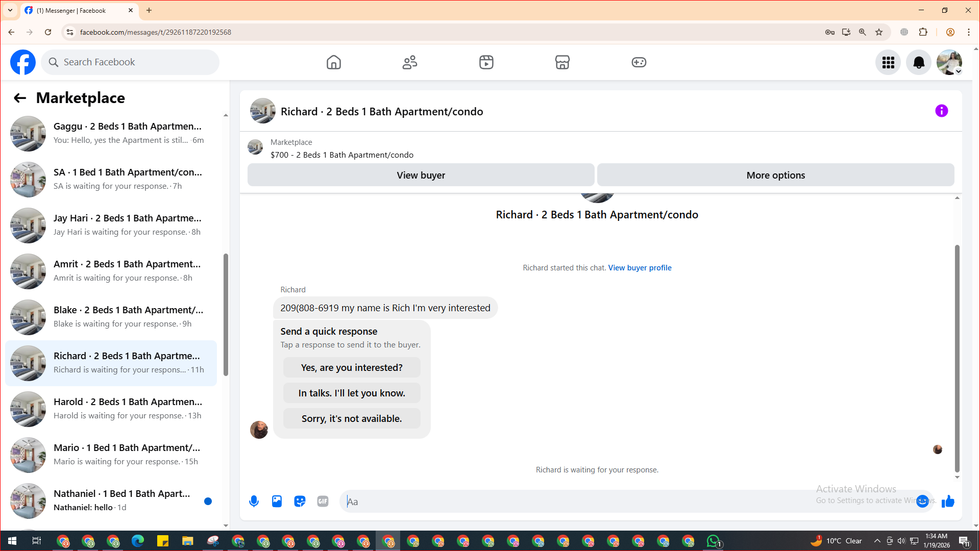Bookmark this page with the star

[x=879, y=32]
